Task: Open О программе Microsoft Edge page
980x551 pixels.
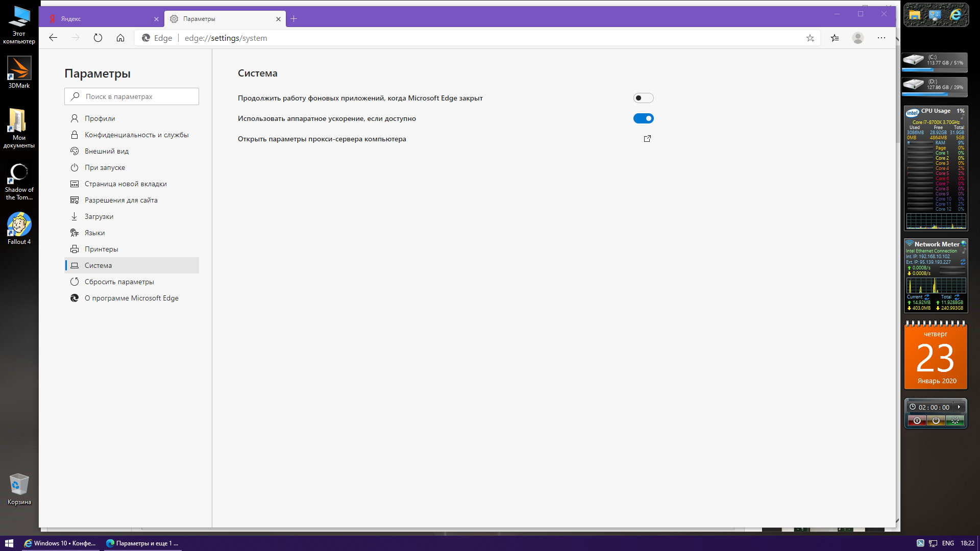Action: 131,298
